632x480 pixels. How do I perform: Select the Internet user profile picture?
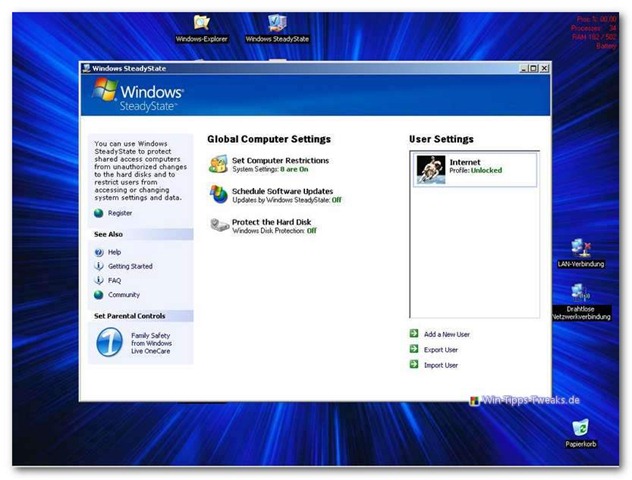(431, 170)
